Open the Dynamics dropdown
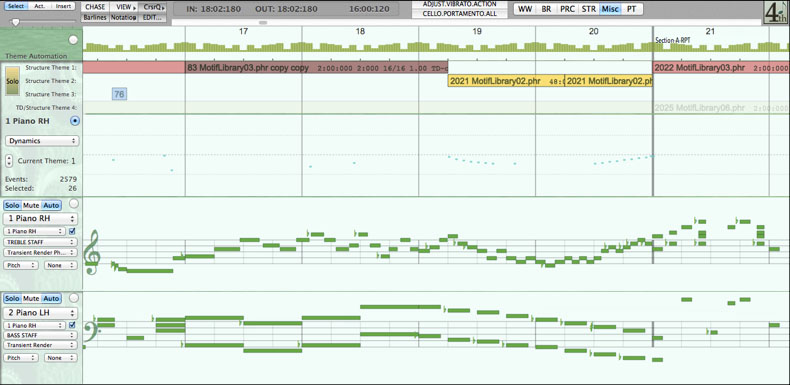The image size is (790, 385). [42, 141]
